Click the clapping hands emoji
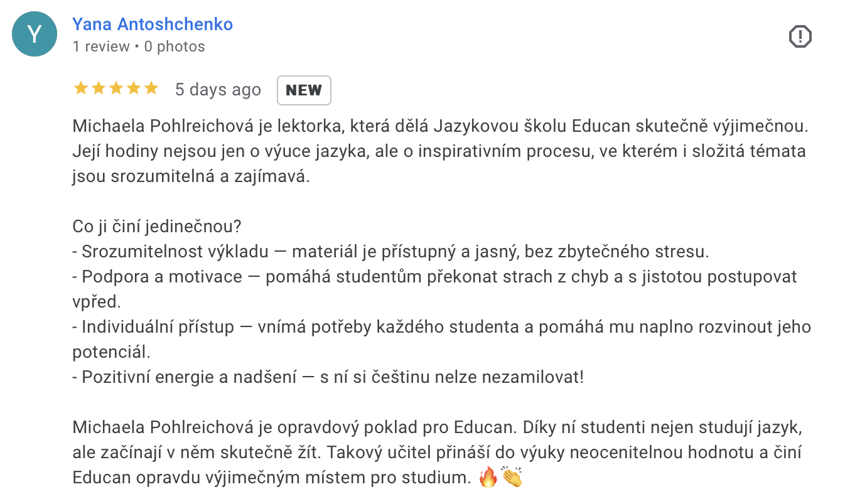 tap(512, 478)
